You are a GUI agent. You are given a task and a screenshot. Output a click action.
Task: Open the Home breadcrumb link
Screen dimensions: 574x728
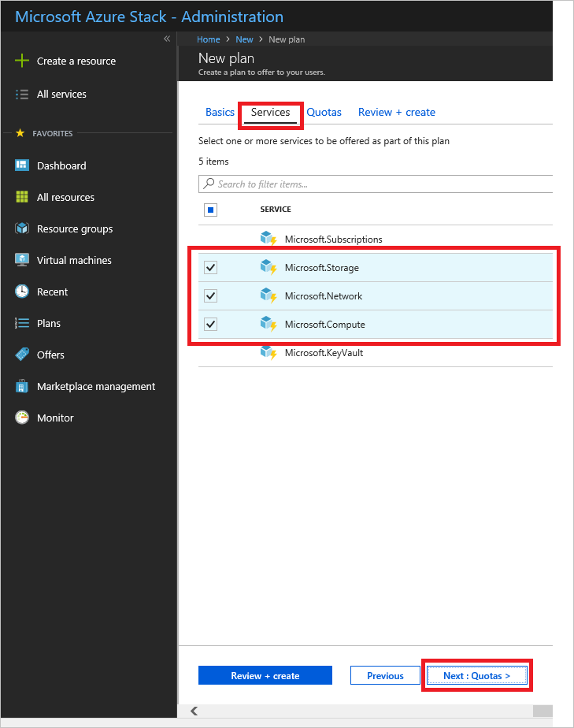pyautogui.click(x=208, y=39)
